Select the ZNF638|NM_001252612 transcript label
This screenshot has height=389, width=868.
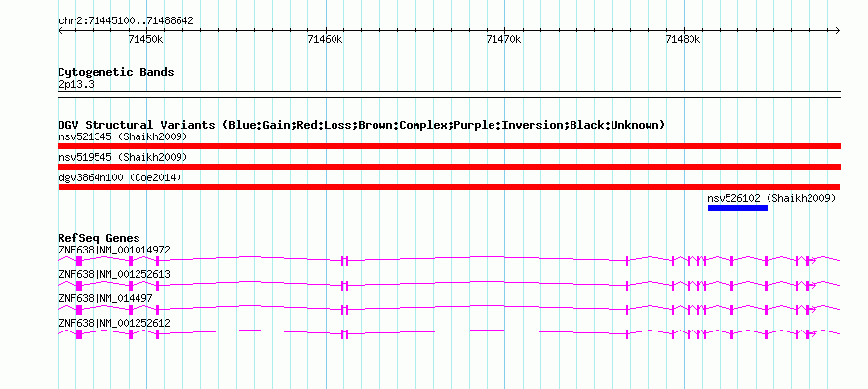coord(114,323)
